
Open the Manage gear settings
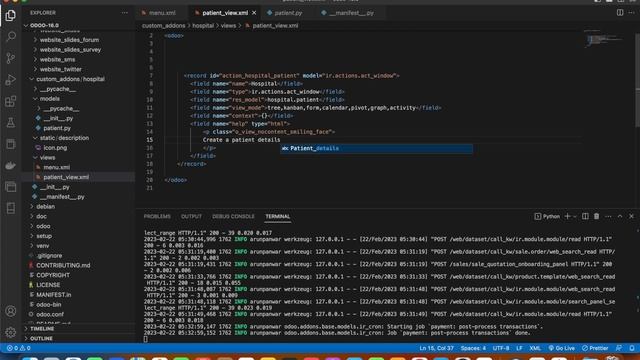tap(11, 332)
